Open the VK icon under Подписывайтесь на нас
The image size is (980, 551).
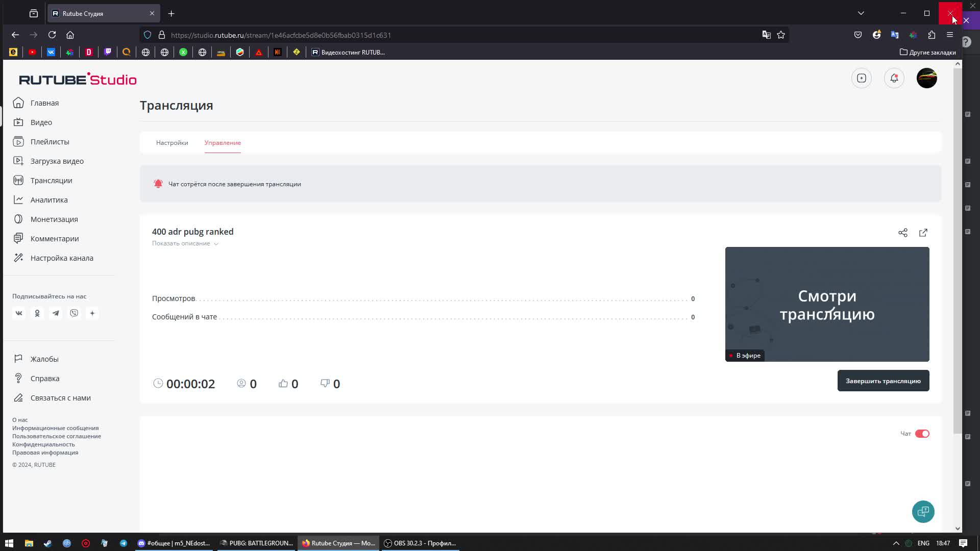tap(19, 313)
